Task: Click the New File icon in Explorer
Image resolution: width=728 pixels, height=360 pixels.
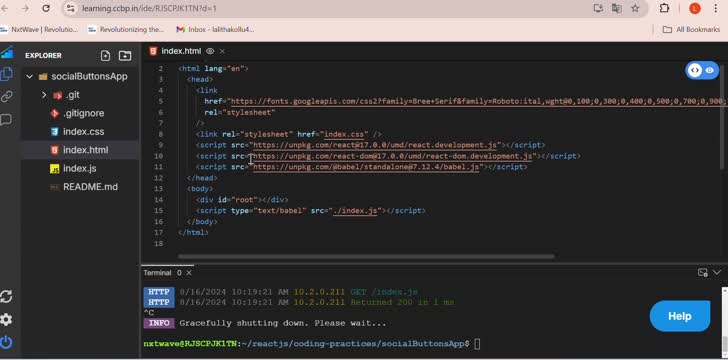Action: (105, 56)
